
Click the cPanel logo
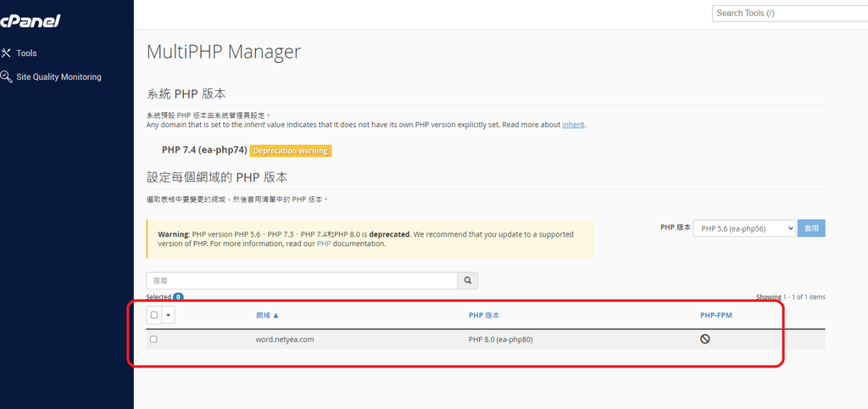coord(30,21)
